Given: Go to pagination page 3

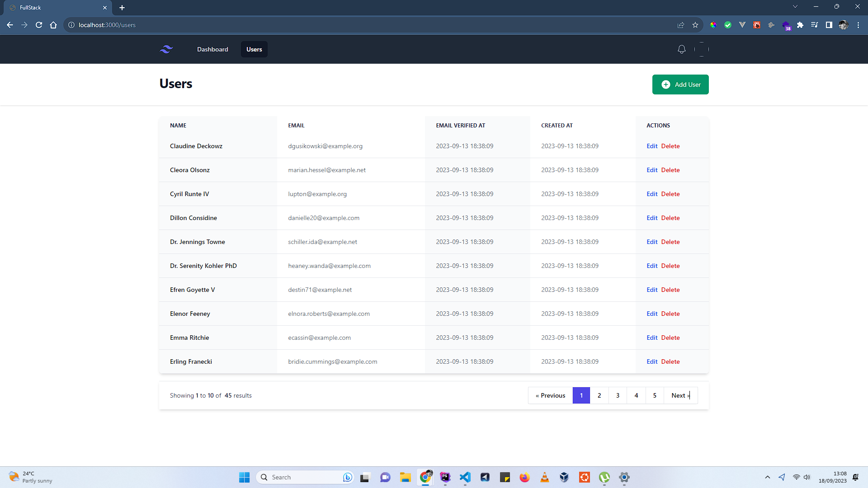Looking at the screenshot, I should point(618,395).
